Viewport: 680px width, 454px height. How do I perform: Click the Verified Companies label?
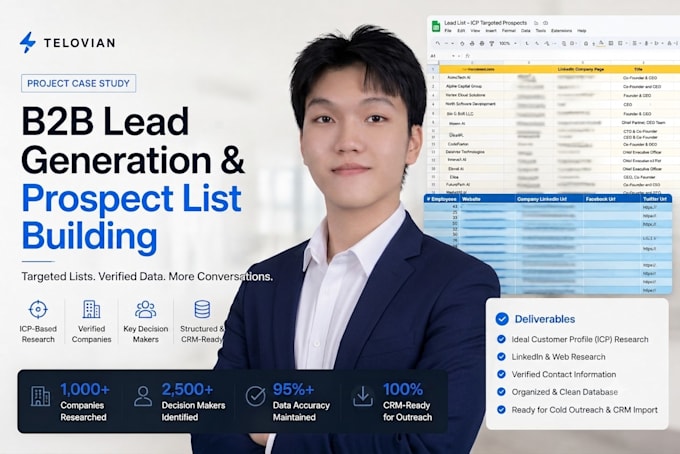tap(92, 334)
